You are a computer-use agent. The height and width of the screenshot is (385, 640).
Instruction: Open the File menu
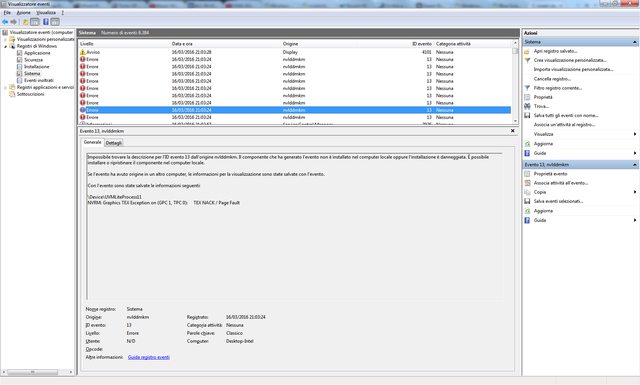(7, 13)
